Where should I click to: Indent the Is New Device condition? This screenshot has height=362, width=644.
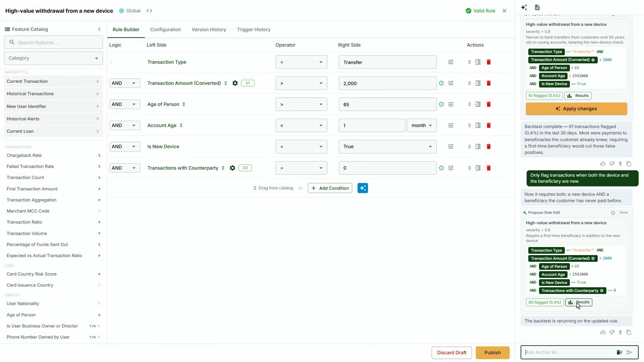(478, 146)
